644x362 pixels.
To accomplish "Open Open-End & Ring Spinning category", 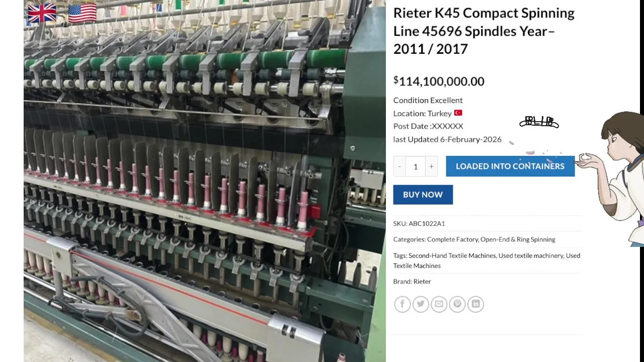I will (x=518, y=239).
